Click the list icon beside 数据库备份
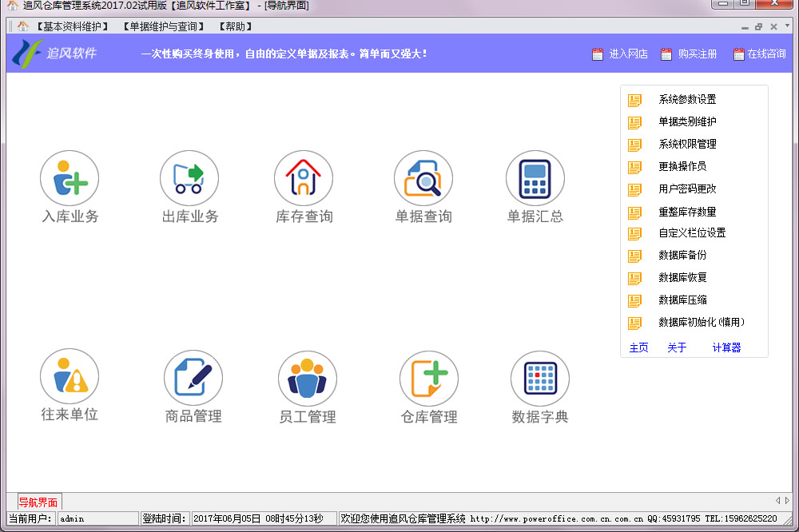This screenshot has height=532, width=799. [634, 256]
